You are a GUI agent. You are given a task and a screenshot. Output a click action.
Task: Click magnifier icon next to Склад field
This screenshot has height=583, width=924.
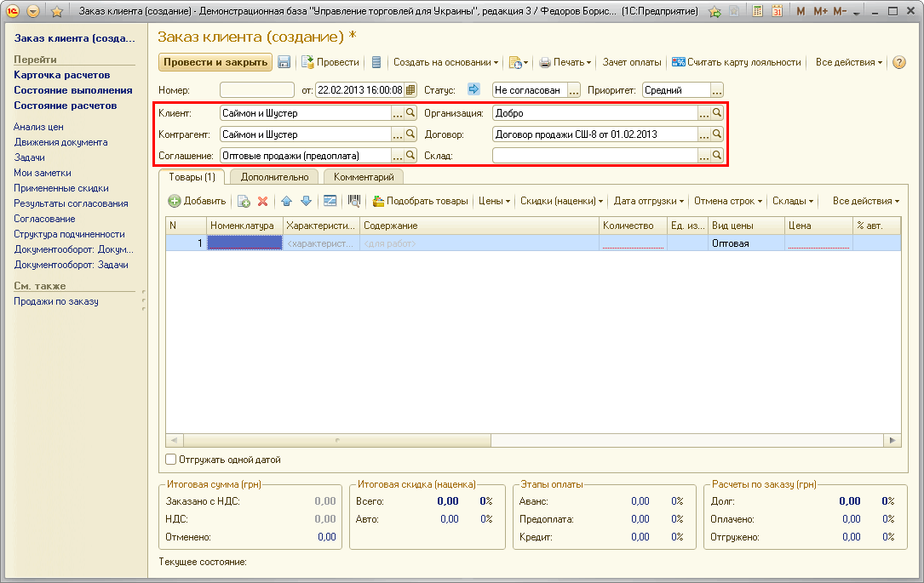(717, 156)
